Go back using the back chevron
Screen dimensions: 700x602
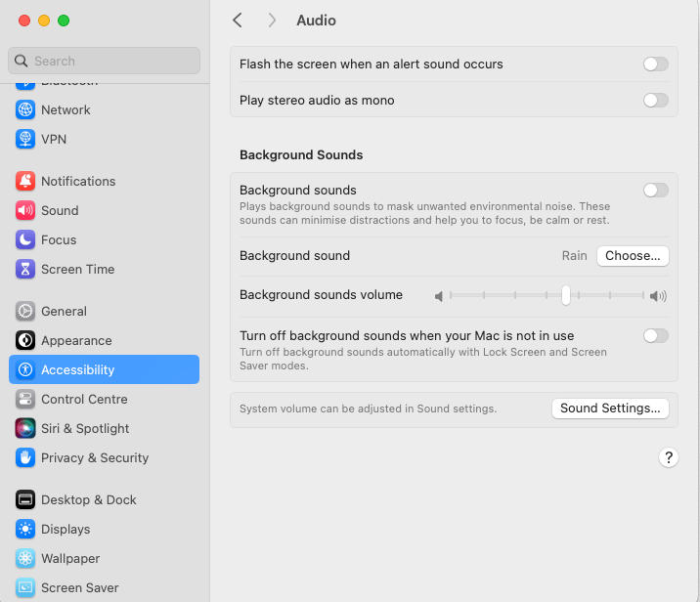[x=238, y=21]
